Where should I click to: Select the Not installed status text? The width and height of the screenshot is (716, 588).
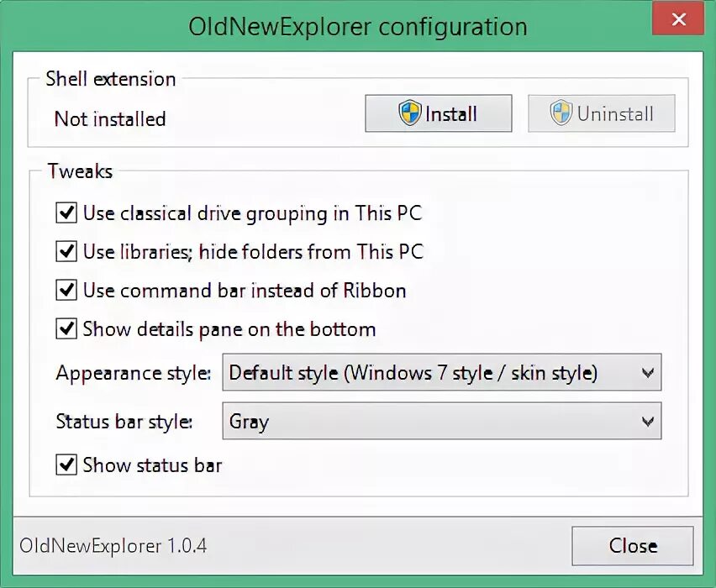click(110, 119)
